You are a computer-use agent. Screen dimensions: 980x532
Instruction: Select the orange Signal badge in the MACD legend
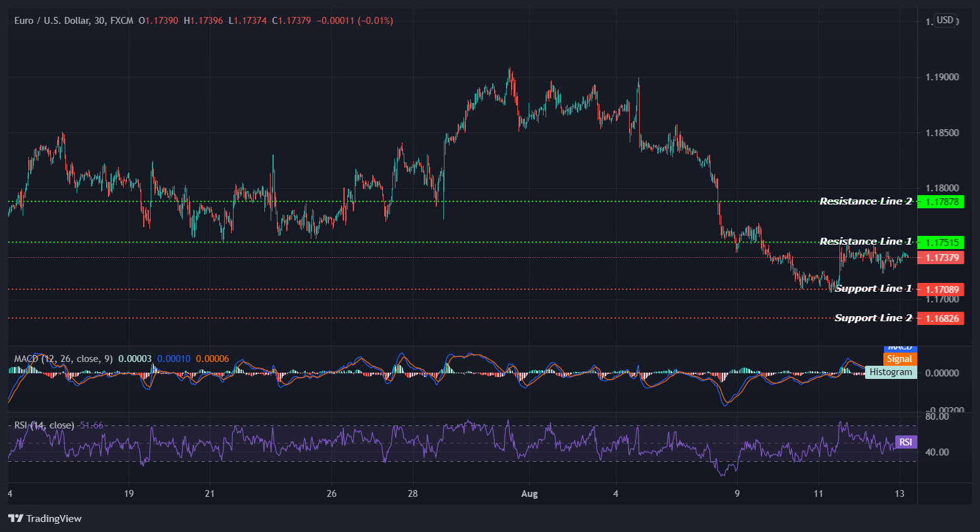coord(900,358)
